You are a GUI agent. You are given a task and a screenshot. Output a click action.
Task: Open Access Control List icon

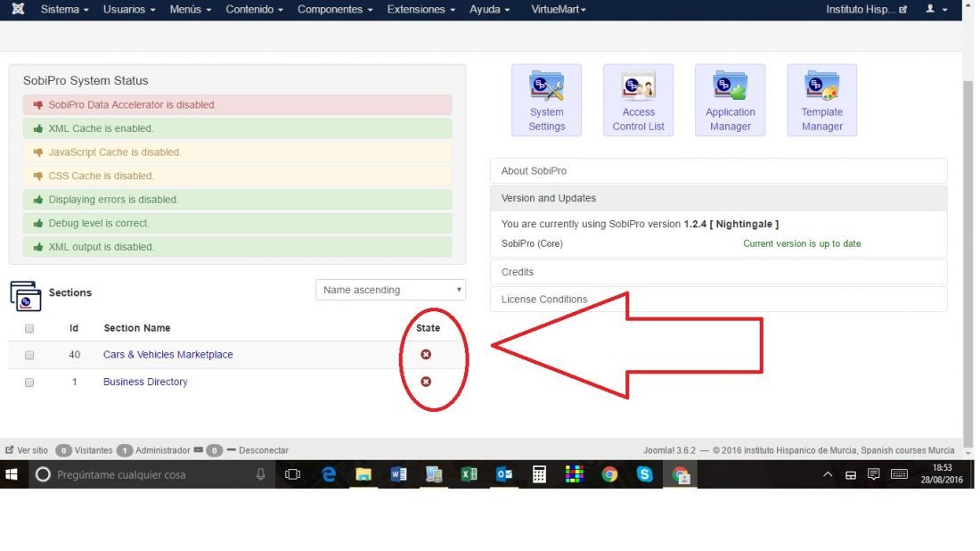pos(638,100)
